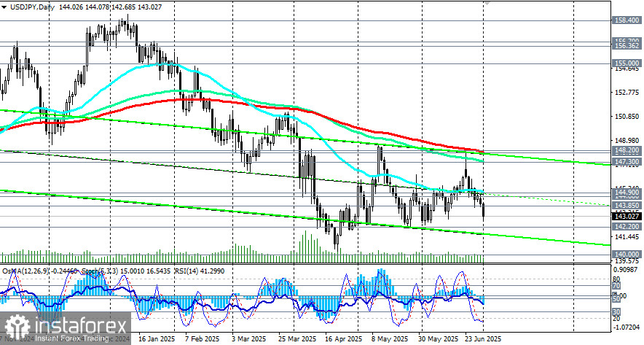644x345 pixels.
Task: Click the 152.775 price scale value
Action: [x=627, y=92]
